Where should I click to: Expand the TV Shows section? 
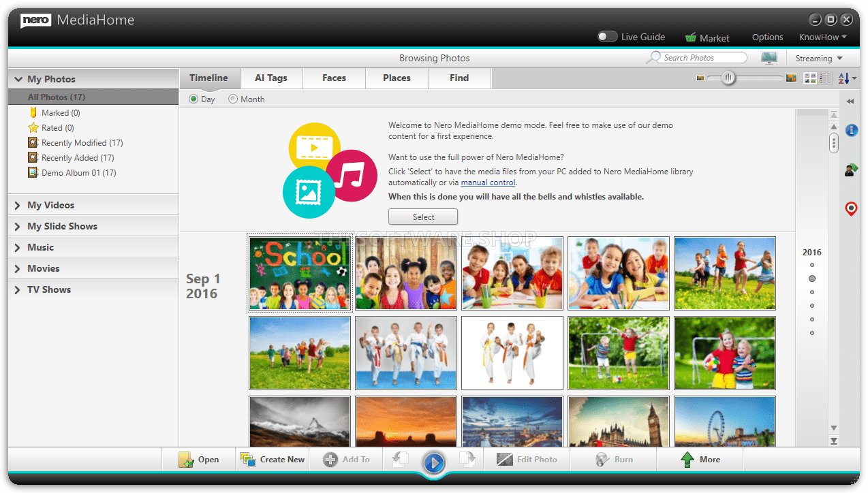[x=93, y=289]
